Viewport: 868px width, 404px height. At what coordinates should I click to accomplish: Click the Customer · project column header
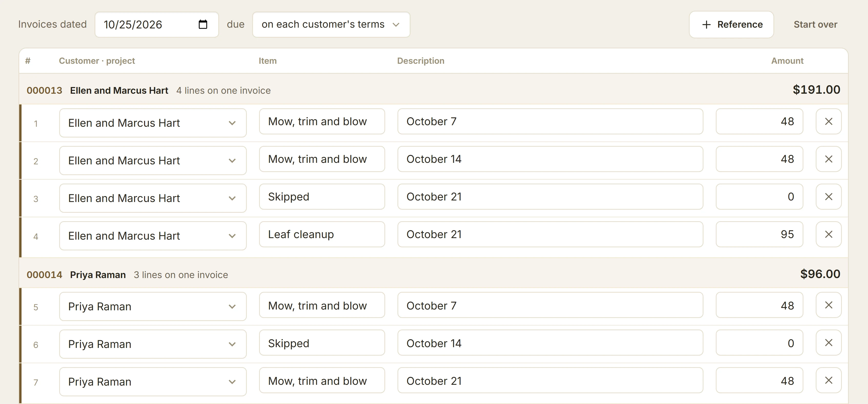97,61
